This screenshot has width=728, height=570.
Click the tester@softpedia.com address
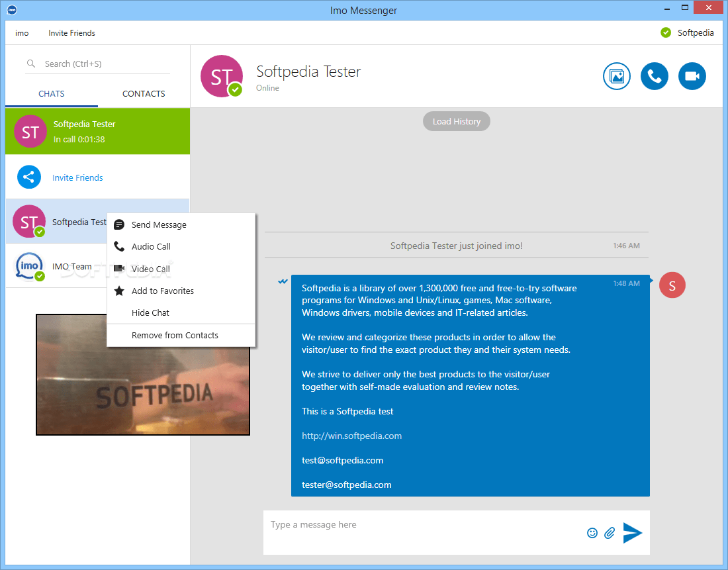[346, 485]
